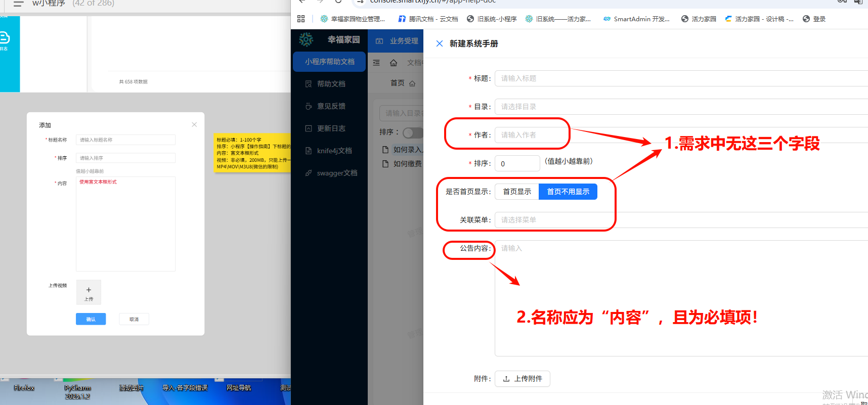
Task: Close the 新建系统手册 drawer with X icon
Action: coord(439,43)
